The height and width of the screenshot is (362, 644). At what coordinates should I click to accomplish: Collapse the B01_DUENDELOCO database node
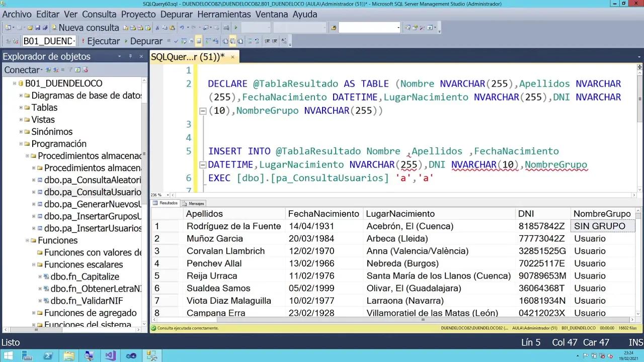[15, 83]
